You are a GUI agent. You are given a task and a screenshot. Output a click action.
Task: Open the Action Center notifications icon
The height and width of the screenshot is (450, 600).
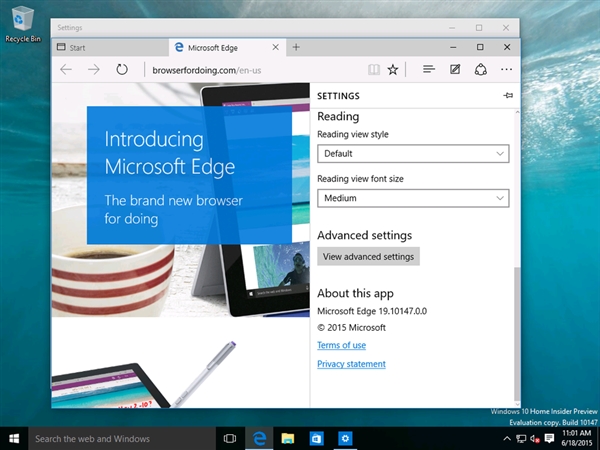point(549,439)
